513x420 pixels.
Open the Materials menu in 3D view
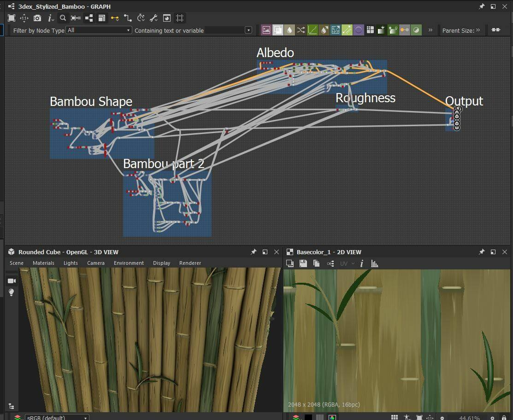tap(43, 263)
